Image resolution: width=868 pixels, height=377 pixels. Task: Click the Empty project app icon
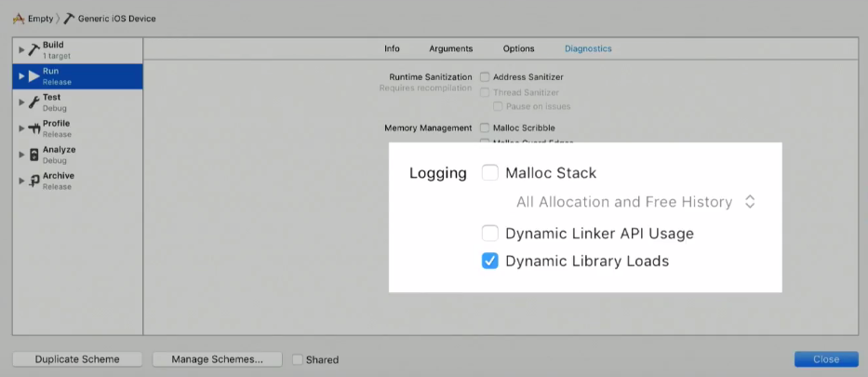[18, 19]
